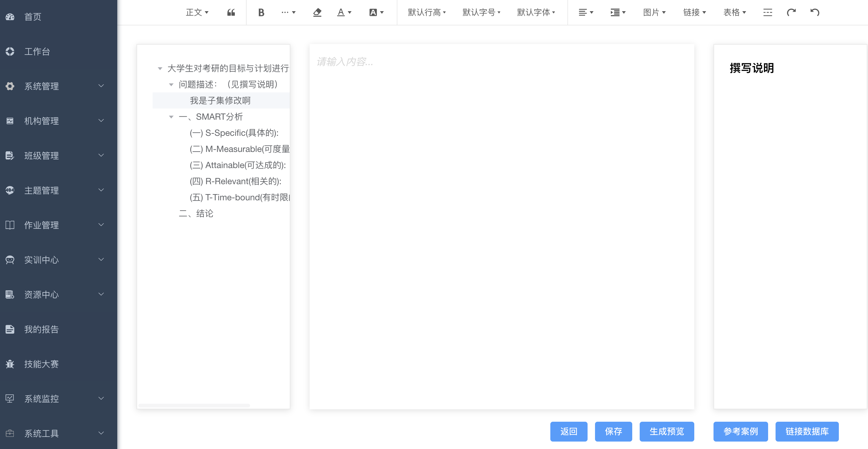Select (二) M-Measurable outline item

[x=239, y=149]
